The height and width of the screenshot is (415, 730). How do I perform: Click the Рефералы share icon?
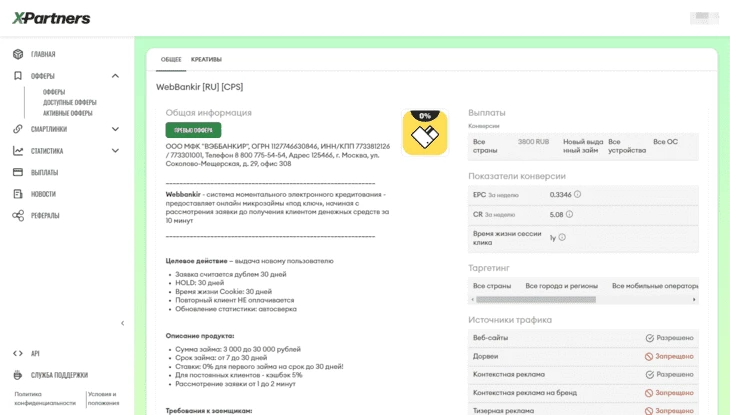[18, 216]
